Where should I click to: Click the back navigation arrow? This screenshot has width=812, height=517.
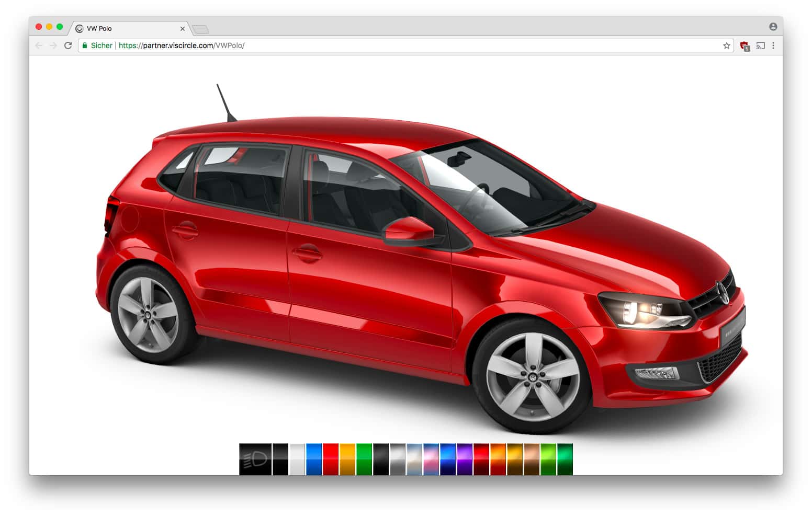38,45
